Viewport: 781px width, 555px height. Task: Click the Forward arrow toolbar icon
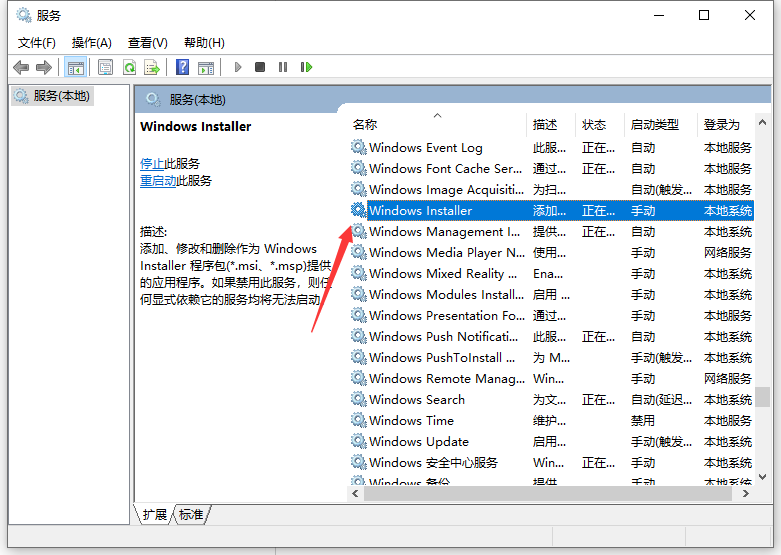44,67
